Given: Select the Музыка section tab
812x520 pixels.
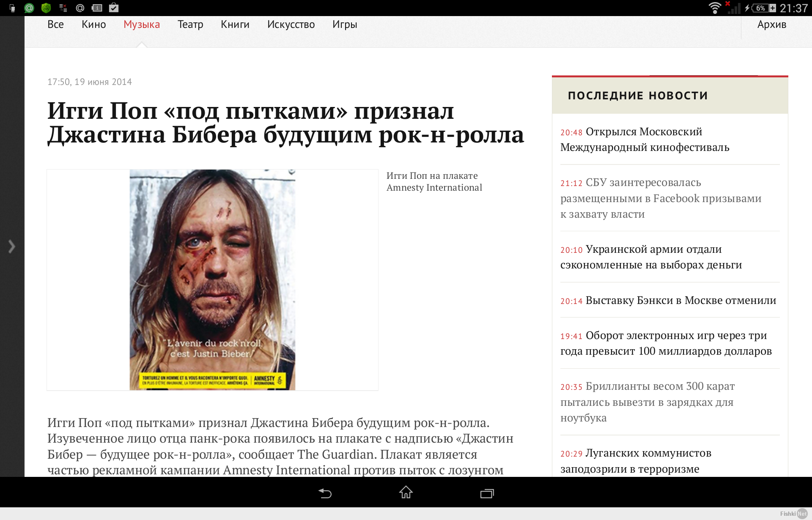Looking at the screenshot, I should (x=142, y=25).
